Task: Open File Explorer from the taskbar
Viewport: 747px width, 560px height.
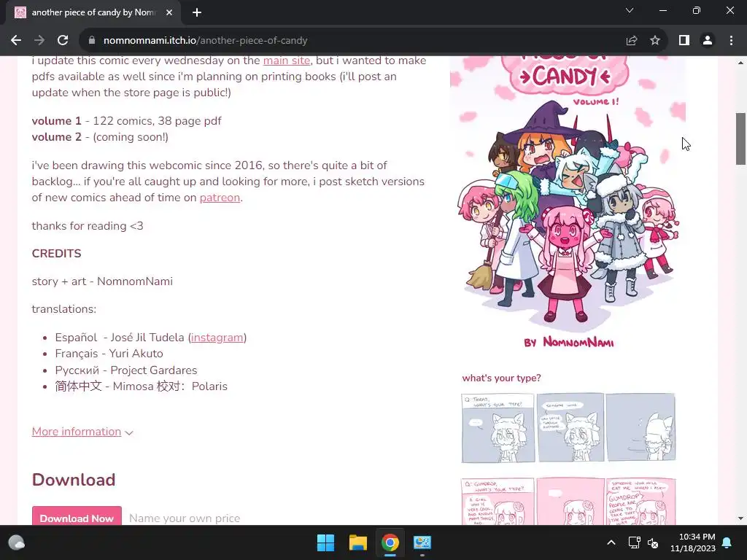Action: click(357, 542)
